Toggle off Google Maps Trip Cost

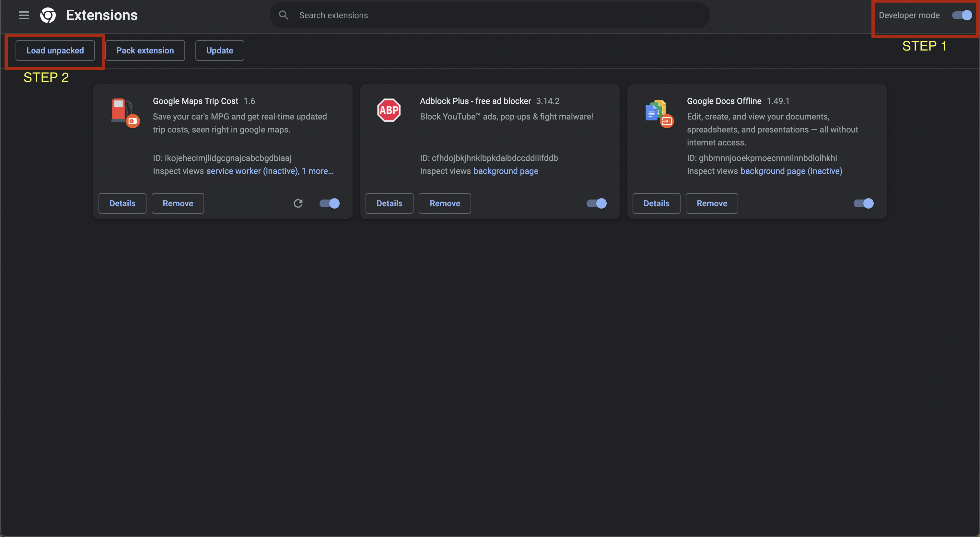click(329, 203)
